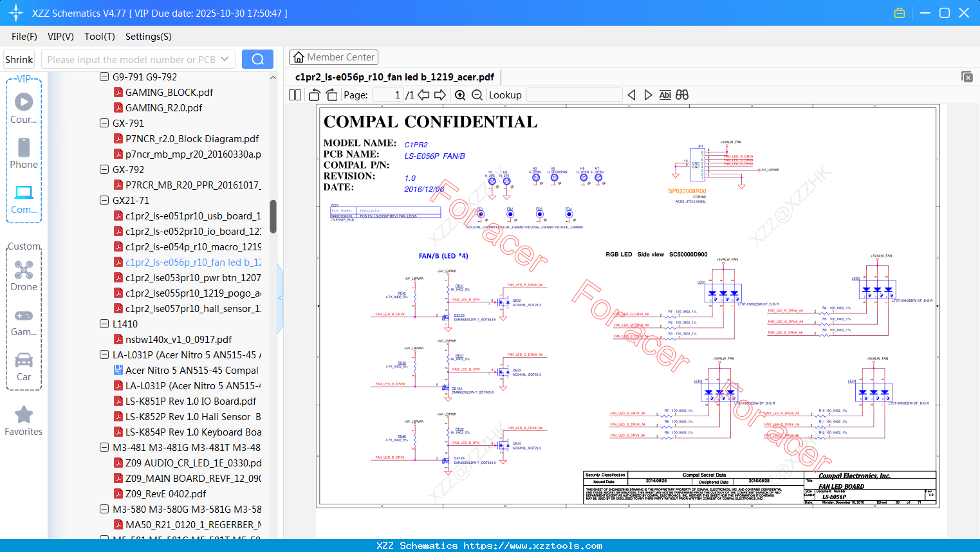Toggle the Abi match-case option
The image size is (980, 552).
(665, 95)
